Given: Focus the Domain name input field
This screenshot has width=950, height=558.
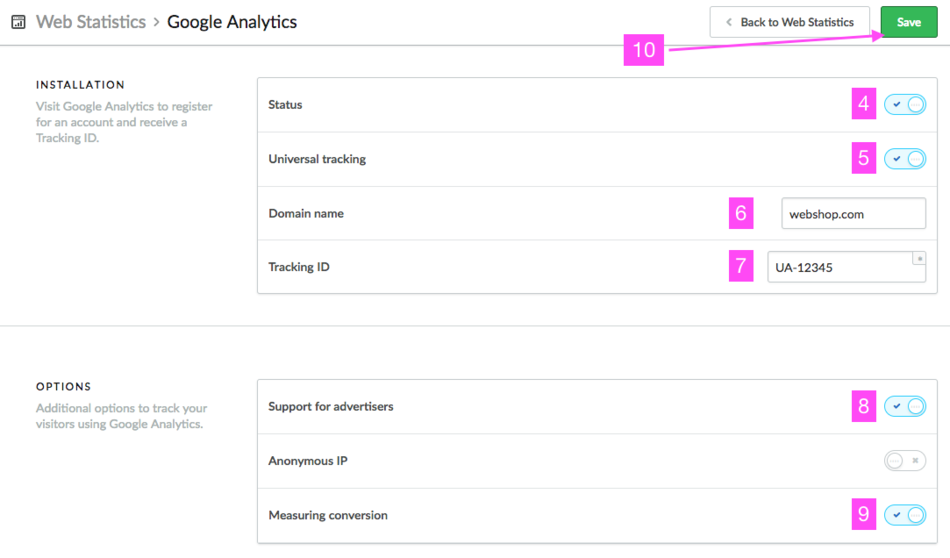Looking at the screenshot, I should pos(853,214).
